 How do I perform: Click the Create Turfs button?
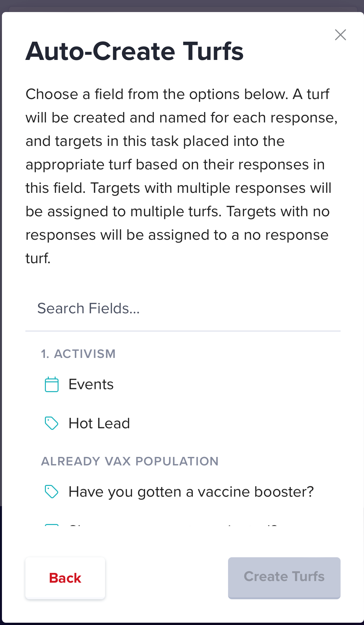tap(284, 578)
